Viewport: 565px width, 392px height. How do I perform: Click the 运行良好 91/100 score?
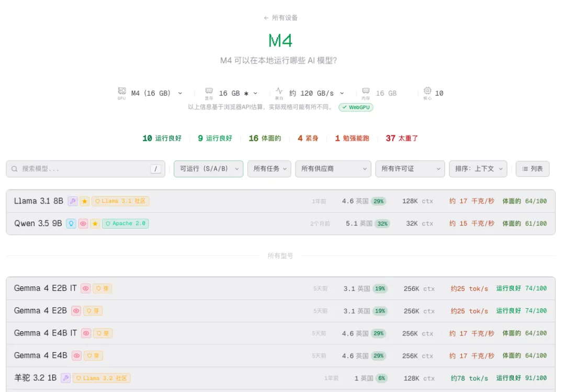522,378
